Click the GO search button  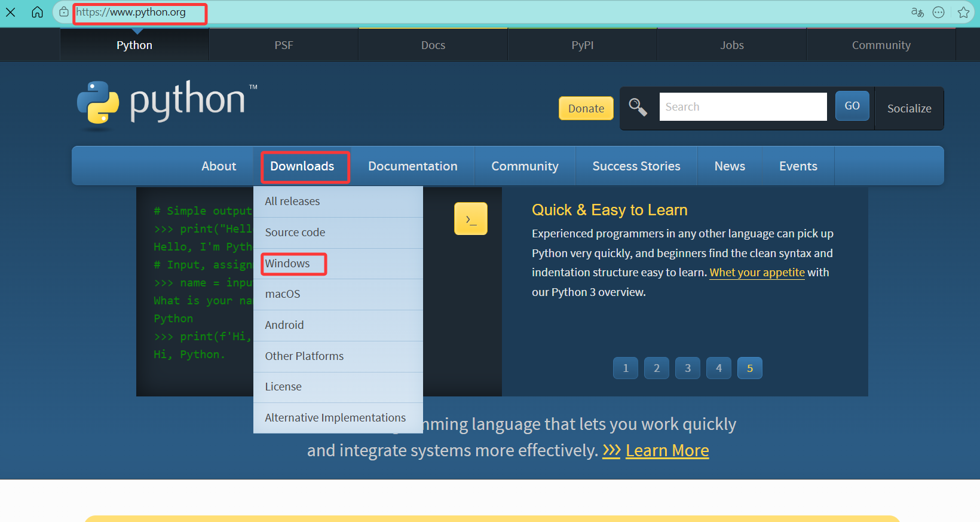coord(852,106)
